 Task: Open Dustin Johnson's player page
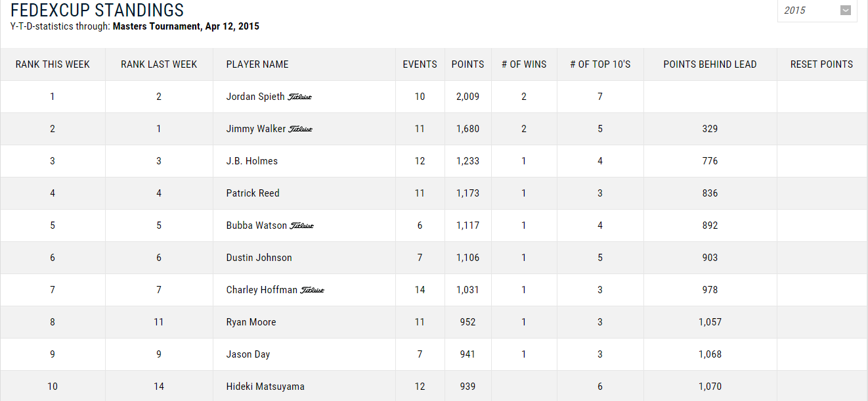[259, 258]
